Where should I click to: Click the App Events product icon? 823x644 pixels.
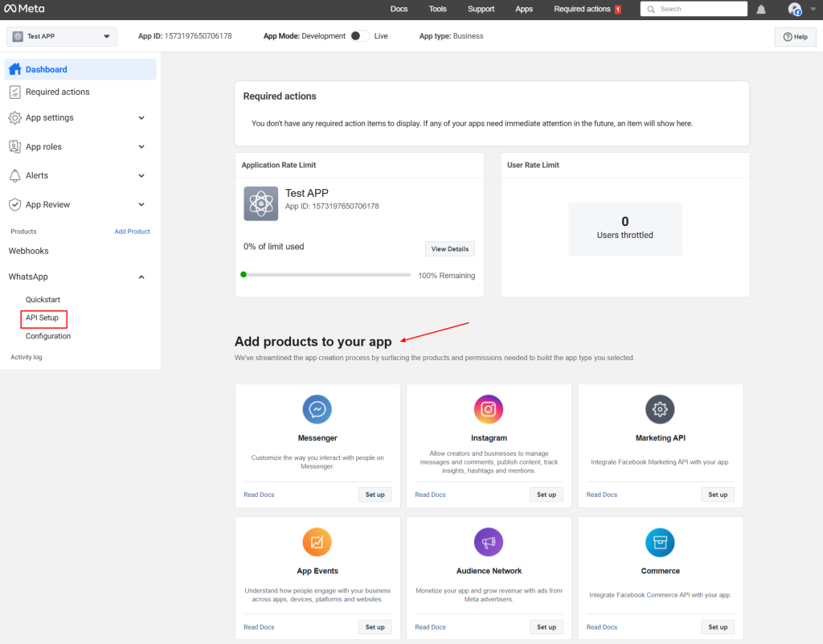(317, 542)
